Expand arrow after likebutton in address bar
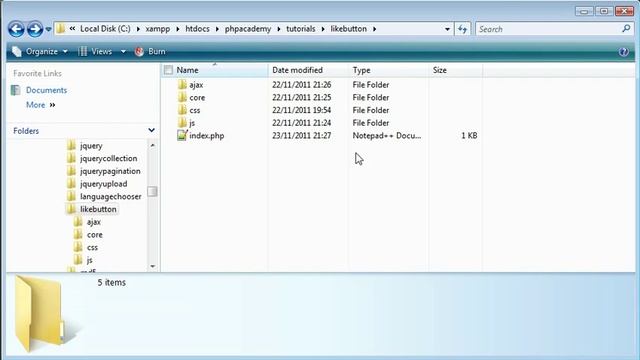The width and height of the screenshot is (640, 360). [374, 29]
